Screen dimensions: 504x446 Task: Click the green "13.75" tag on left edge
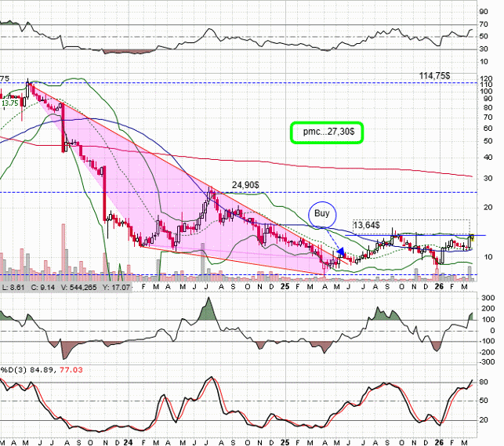[9, 103]
